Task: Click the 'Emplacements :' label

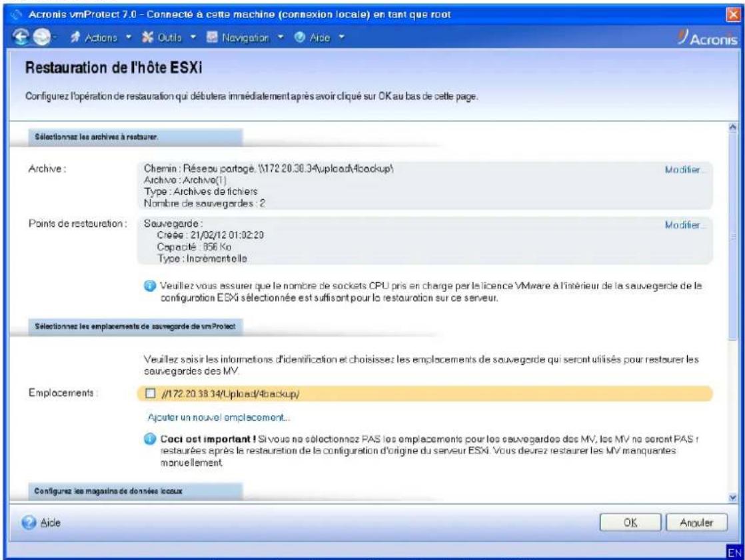Action: pyautogui.click(x=63, y=393)
